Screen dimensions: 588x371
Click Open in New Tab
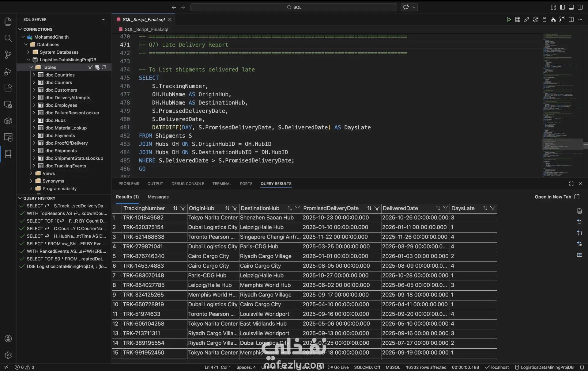(x=557, y=197)
